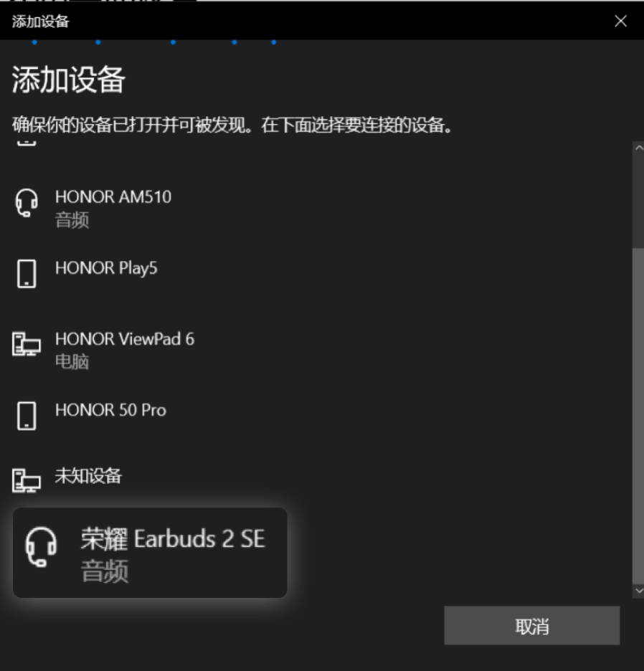Connect to 荣耀 Earbuds 2 SE
644x671 pixels.
[x=150, y=553]
